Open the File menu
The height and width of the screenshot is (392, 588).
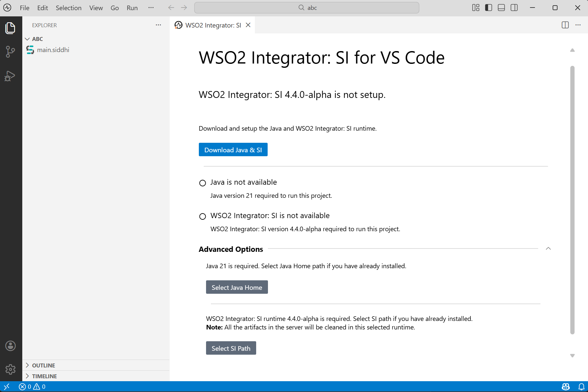point(25,8)
